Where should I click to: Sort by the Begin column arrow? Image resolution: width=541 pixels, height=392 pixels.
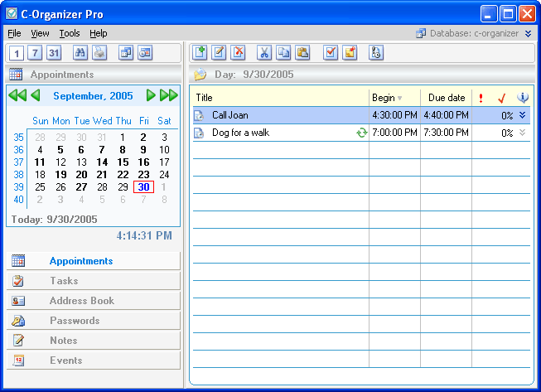click(399, 98)
